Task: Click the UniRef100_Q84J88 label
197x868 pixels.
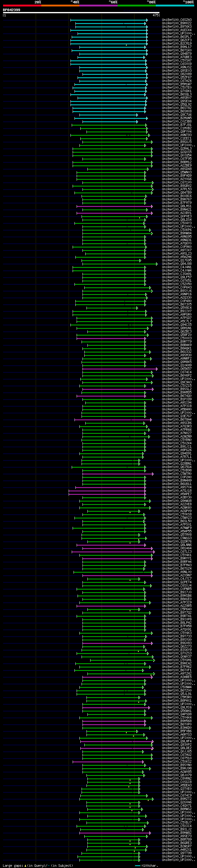Action: [x=177, y=264]
